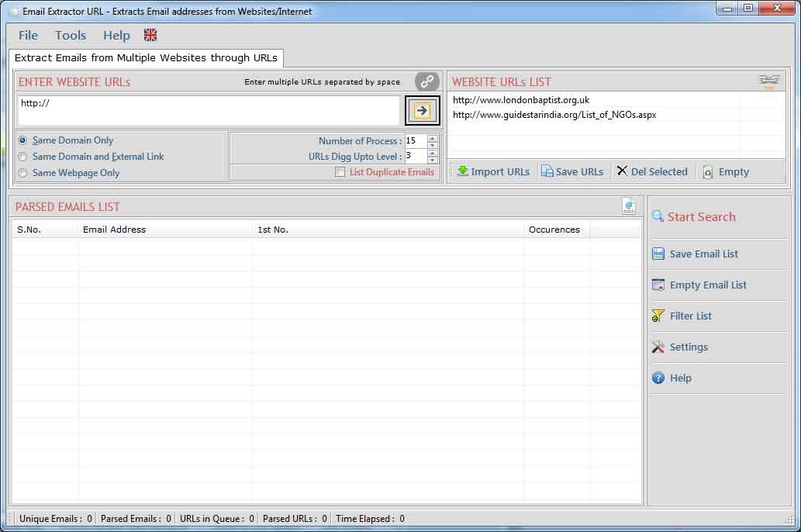The height and width of the screenshot is (532, 801).
Task: Click Parsed URLs status entry
Action: (295, 519)
